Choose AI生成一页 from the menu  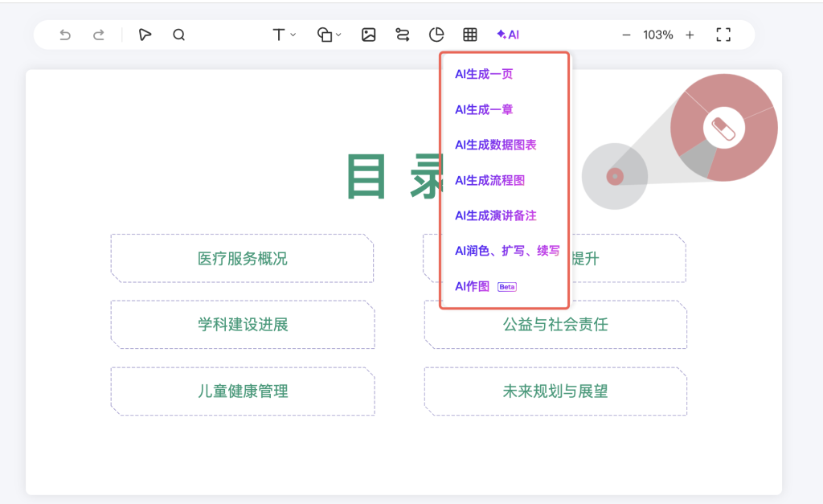point(484,74)
